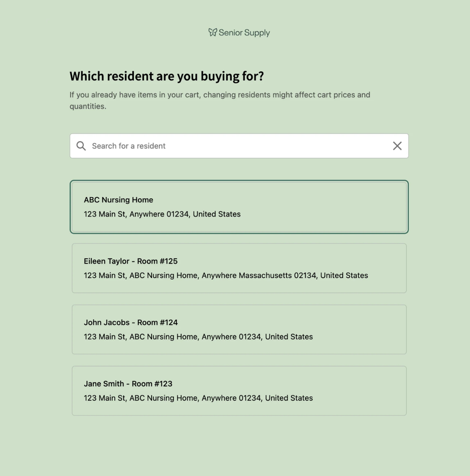Click the 'ABC Nursing Home' title text
Viewport: 470px width, 476px height.
(x=118, y=200)
